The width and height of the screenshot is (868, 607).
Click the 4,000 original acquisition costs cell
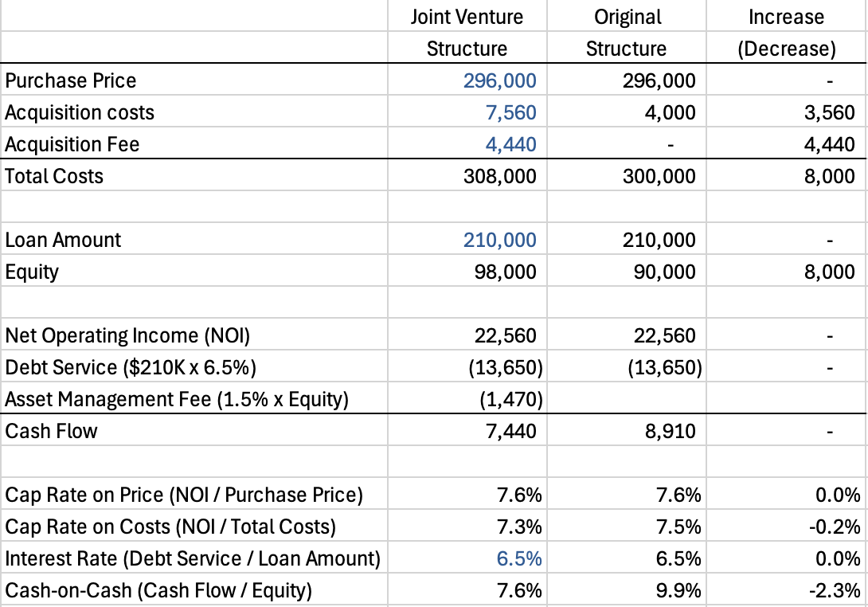(670, 112)
